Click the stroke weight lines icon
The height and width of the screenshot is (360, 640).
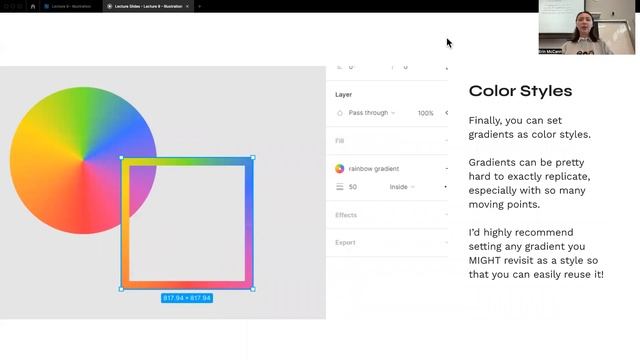(x=340, y=187)
